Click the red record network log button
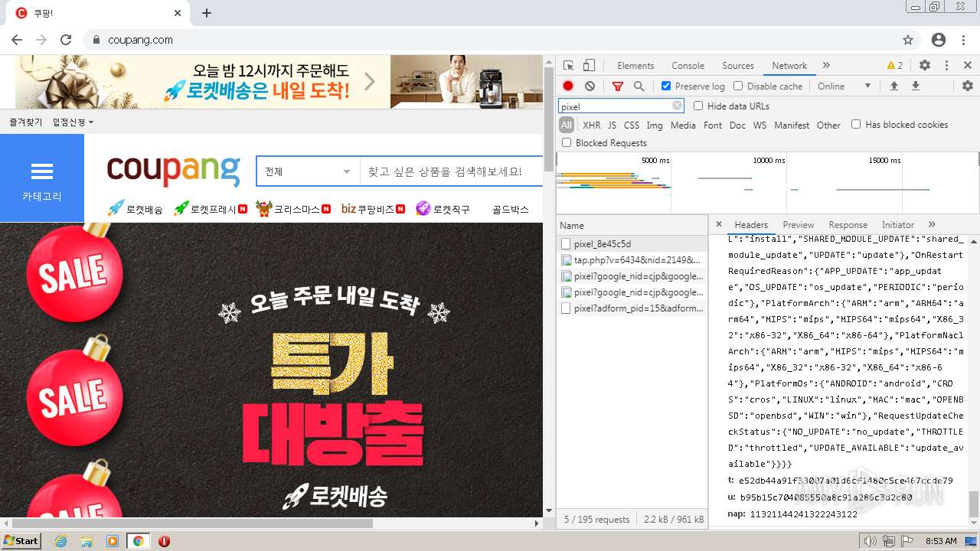 pos(568,86)
